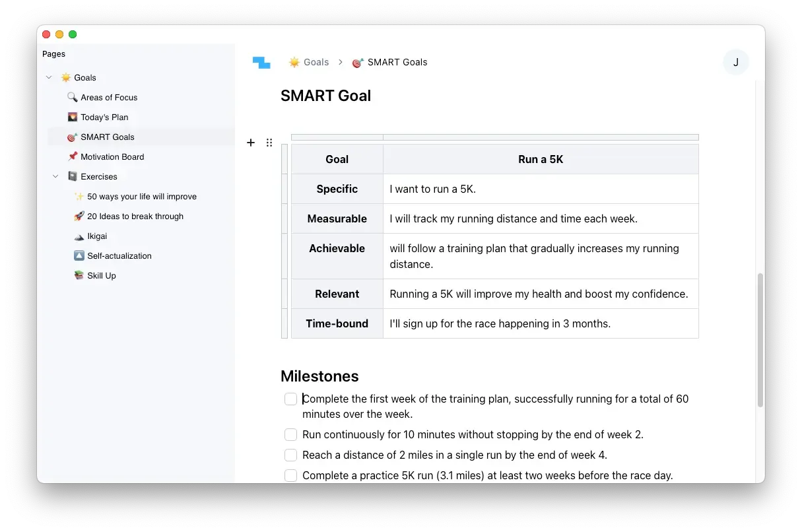
Task: Open the Today's Plan page
Action: [x=104, y=117]
